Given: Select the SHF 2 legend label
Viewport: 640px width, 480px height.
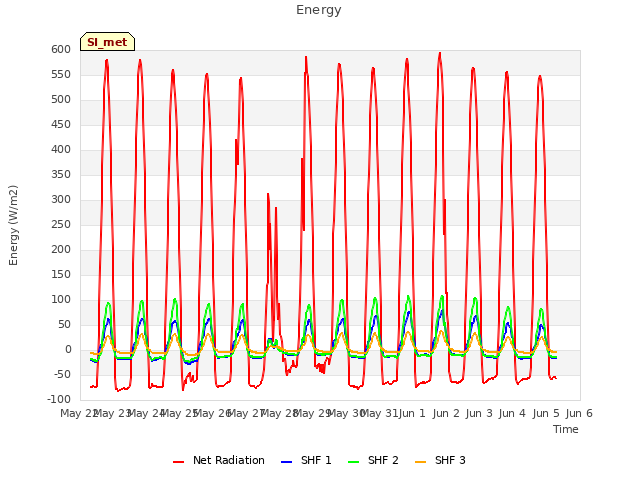Looking at the screenshot, I should pyautogui.click(x=383, y=460).
